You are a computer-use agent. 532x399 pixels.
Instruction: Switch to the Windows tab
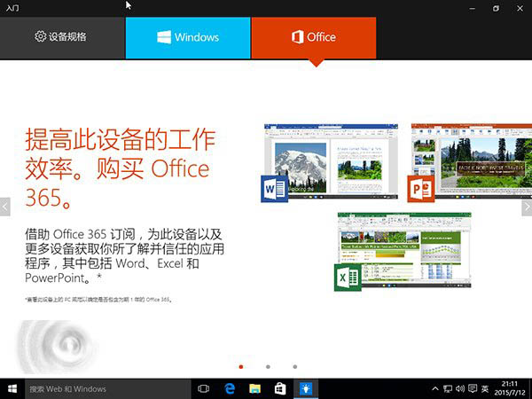coord(188,38)
